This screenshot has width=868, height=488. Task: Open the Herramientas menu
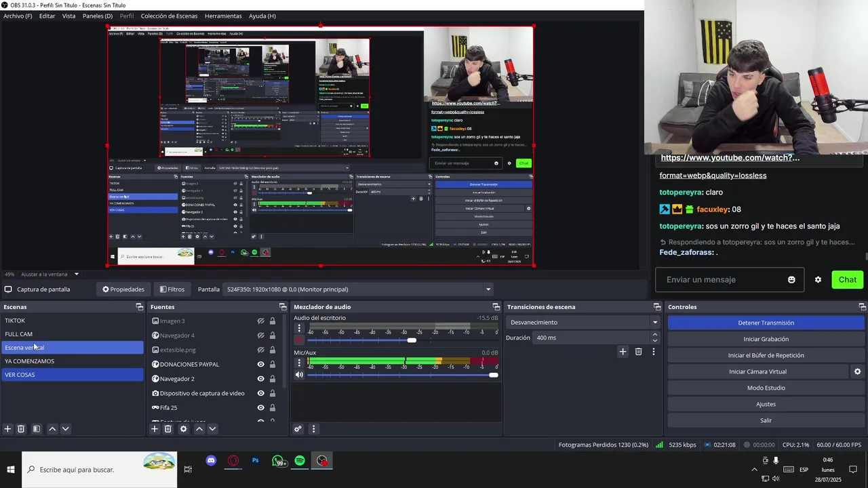tap(223, 16)
